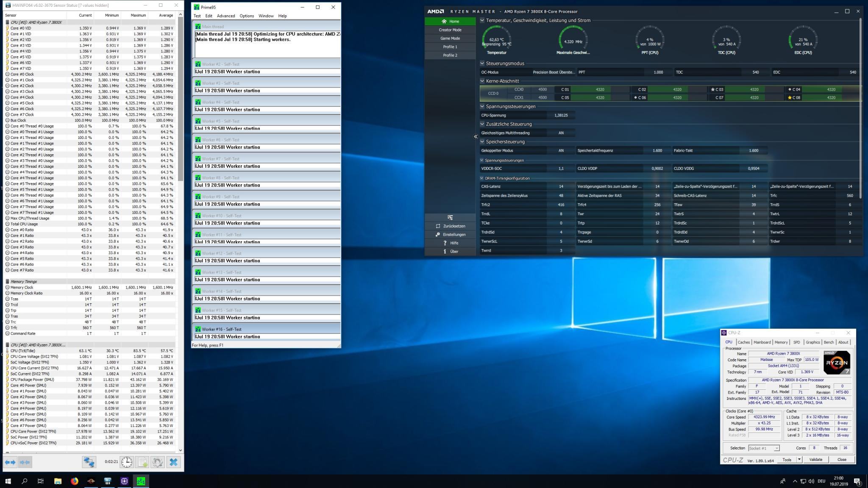Open HWiNFO sensor settings gear icon
The height and width of the screenshot is (488, 868).
coord(158,462)
